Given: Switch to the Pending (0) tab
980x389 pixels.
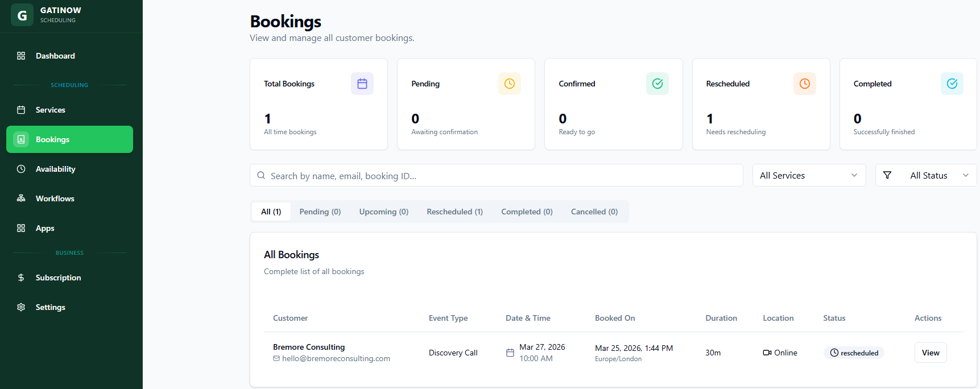Looking at the screenshot, I should pos(320,212).
